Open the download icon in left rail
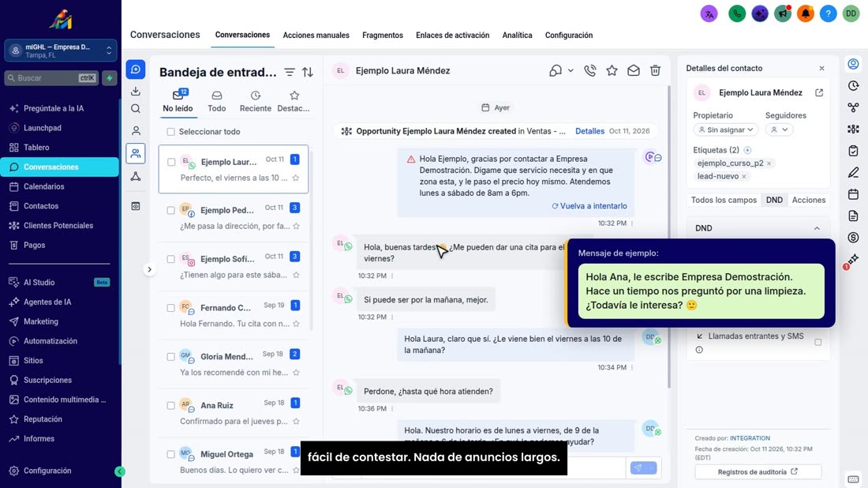 (136, 91)
